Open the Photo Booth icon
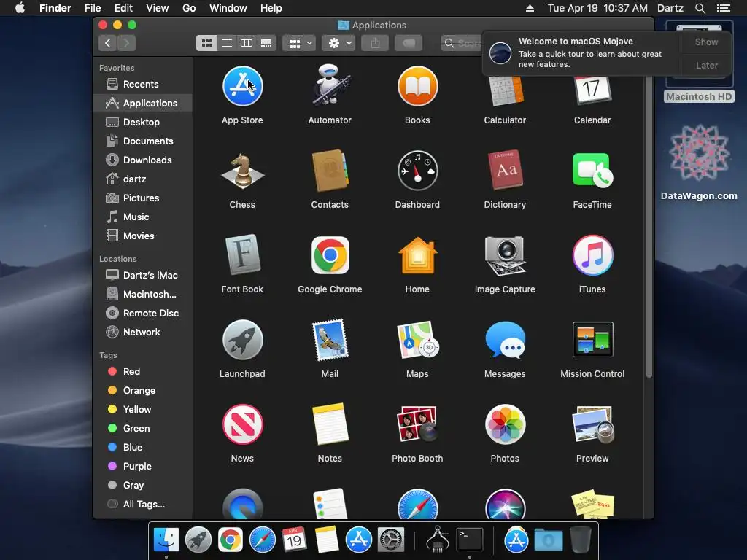747x560 pixels. [x=417, y=424]
